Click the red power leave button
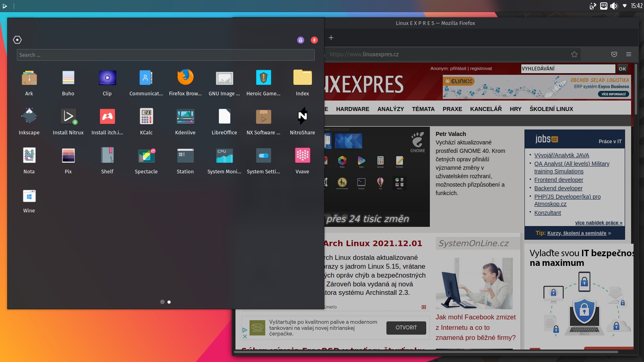The height and width of the screenshot is (362, 644). point(314,40)
